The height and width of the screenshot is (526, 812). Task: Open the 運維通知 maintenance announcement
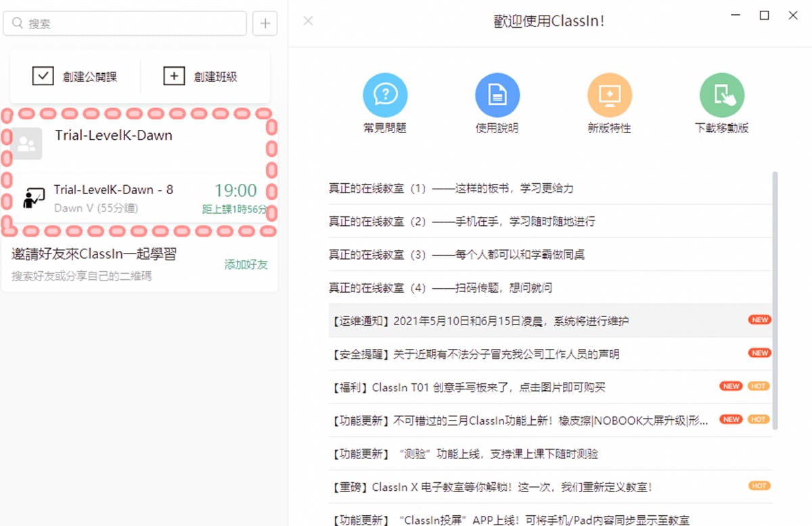476,320
